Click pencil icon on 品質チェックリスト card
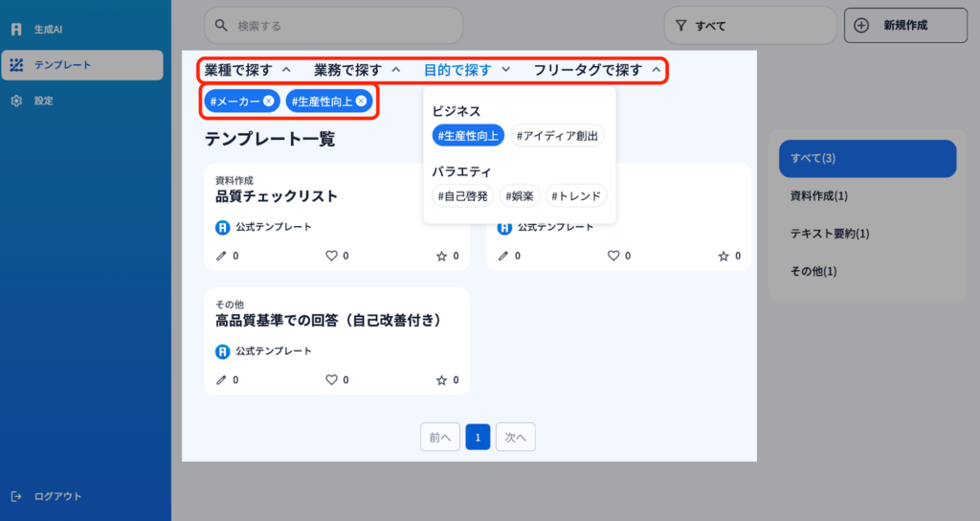980x521 pixels. click(222, 256)
